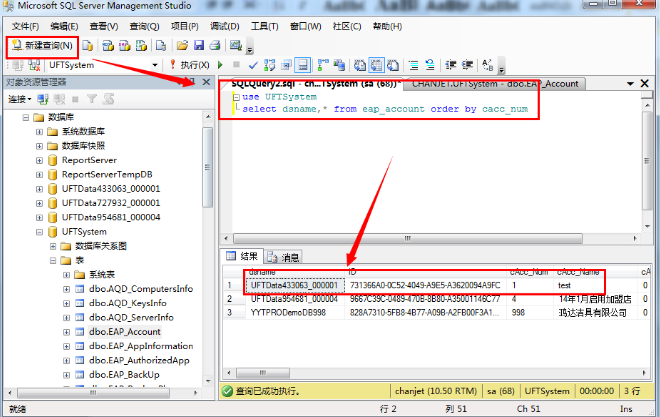Click the Uncomment Lines icon
The width and height of the screenshot is (660, 417).
pyautogui.click(x=430, y=65)
